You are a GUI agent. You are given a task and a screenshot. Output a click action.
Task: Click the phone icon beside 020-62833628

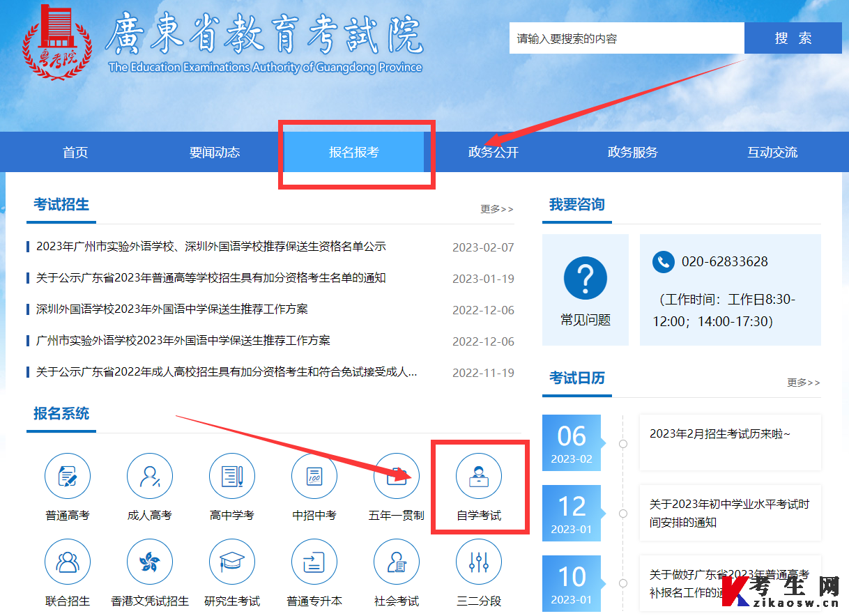pos(664,262)
